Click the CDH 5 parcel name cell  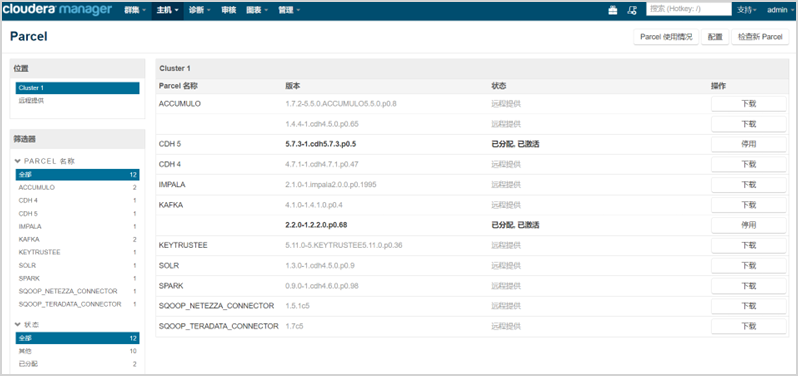pyautogui.click(x=170, y=144)
